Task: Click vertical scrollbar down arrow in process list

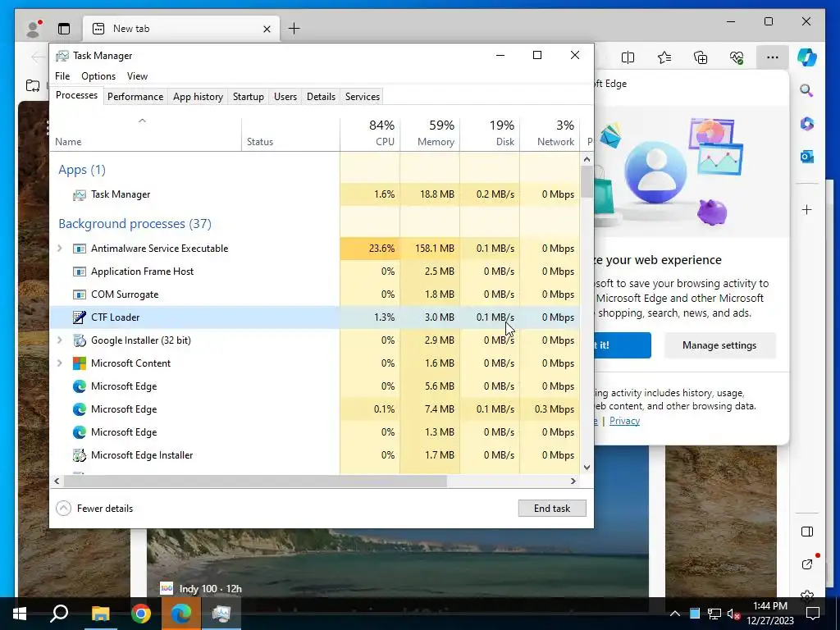Action: coord(587,467)
